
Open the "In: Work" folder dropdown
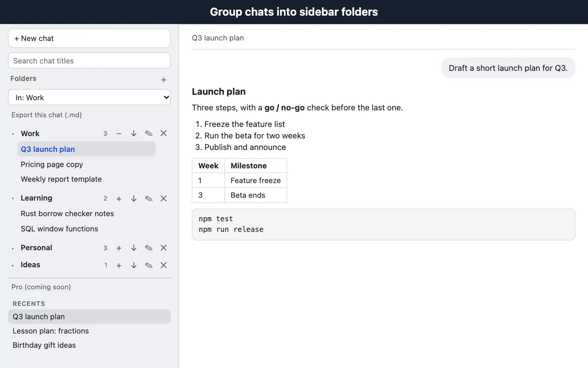tap(89, 98)
